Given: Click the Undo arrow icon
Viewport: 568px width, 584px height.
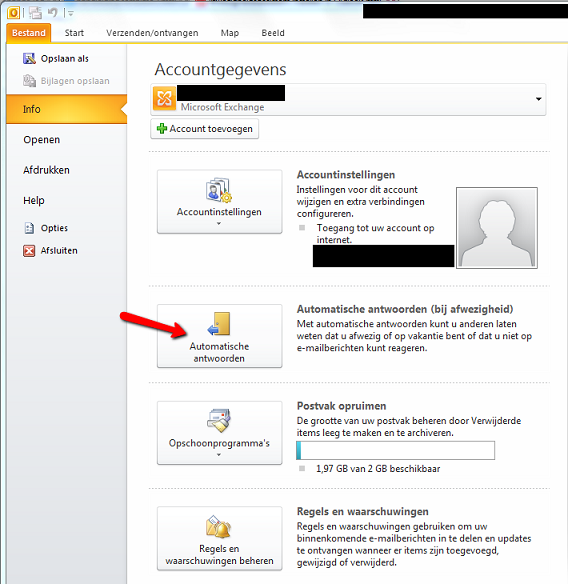Looking at the screenshot, I should coord(53,13).
